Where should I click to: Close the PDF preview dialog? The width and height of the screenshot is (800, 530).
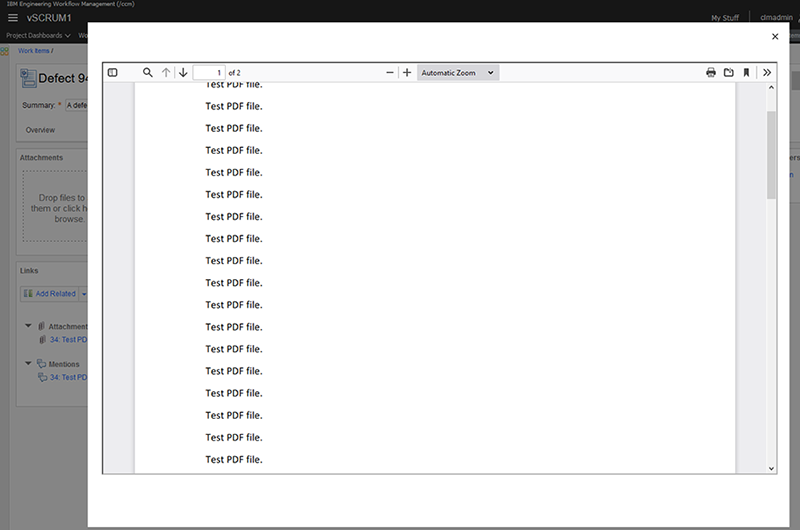(x=775, y=36)
